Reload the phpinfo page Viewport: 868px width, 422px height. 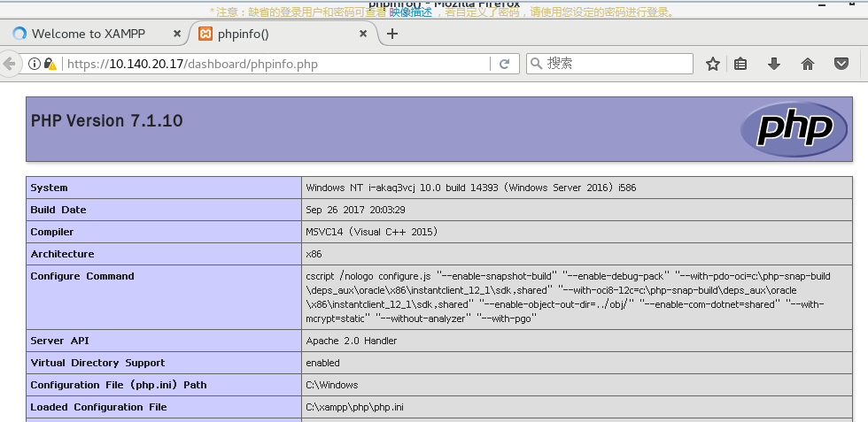pos(504,65)
